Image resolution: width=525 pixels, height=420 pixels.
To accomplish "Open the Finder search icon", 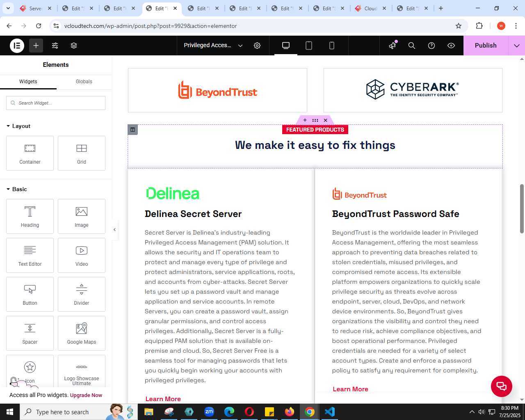I will point(412,46).
